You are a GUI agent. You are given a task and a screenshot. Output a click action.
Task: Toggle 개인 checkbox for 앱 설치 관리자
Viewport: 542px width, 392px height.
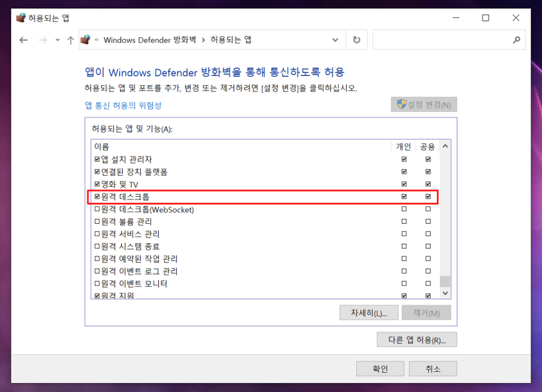pyautogui.click(x=404, y=159)
